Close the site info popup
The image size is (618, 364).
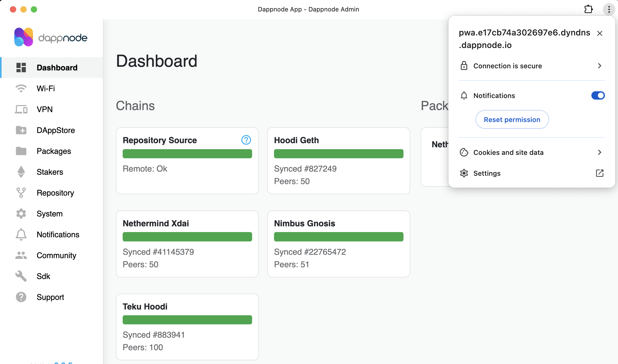tap(599, 33)
